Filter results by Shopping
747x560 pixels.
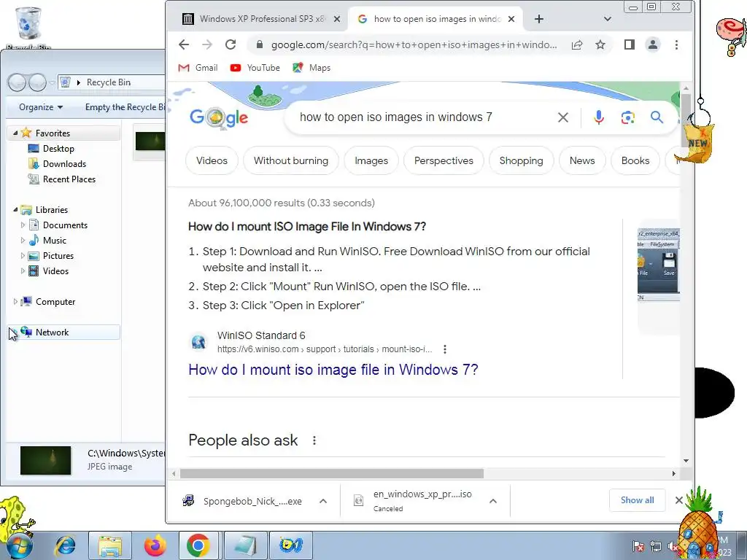(521, 160)
